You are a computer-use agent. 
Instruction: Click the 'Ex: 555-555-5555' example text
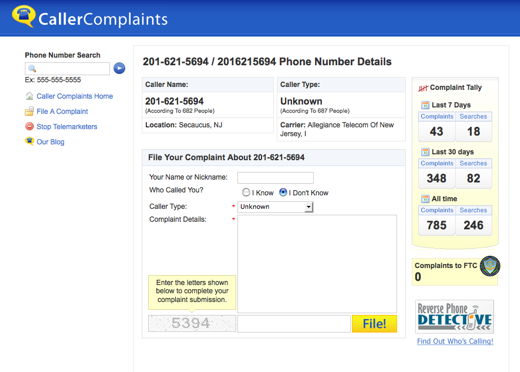[x=53, y=80]
